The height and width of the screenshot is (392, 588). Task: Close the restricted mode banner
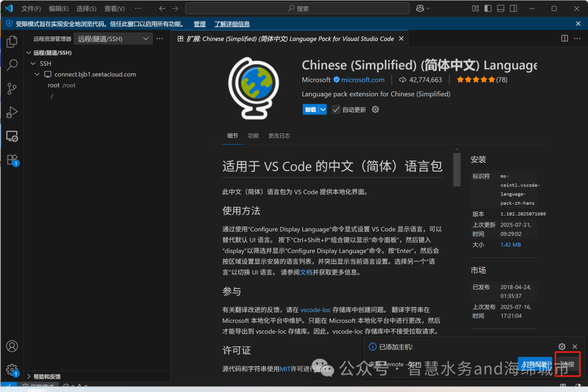coord(578,23)
